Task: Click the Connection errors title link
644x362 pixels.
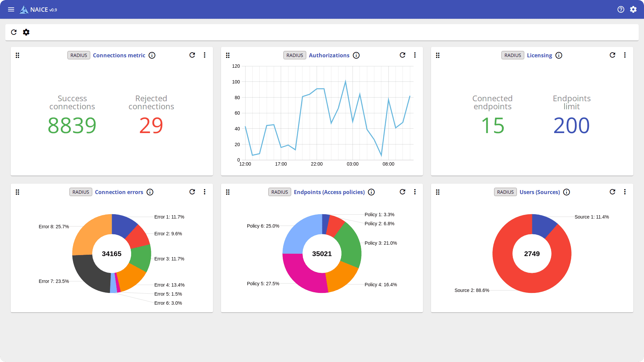Action: (119, 192)
